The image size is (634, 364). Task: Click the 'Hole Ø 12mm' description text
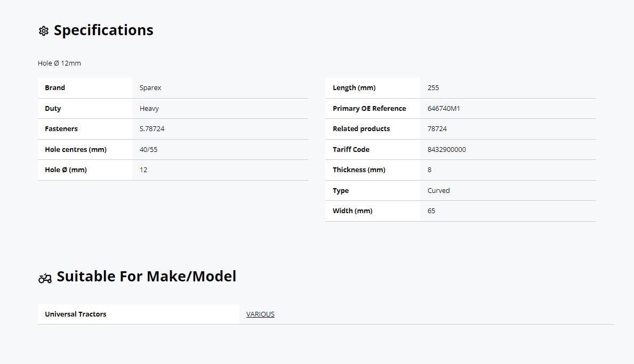point(59,63)
